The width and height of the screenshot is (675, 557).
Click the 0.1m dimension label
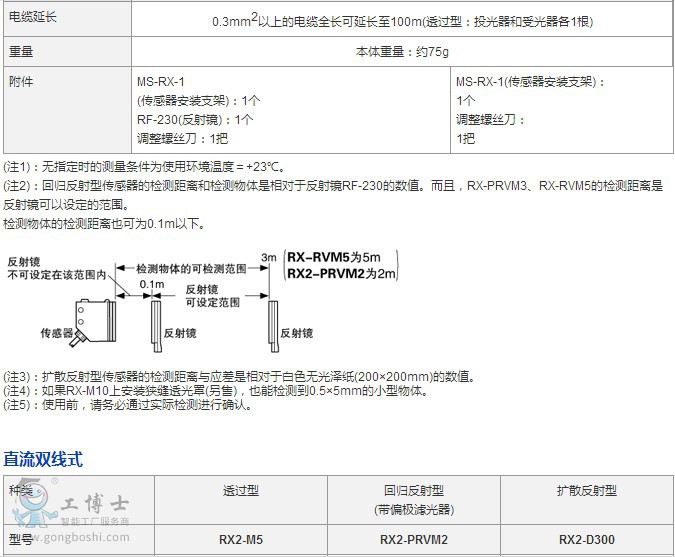click(152, 284)
